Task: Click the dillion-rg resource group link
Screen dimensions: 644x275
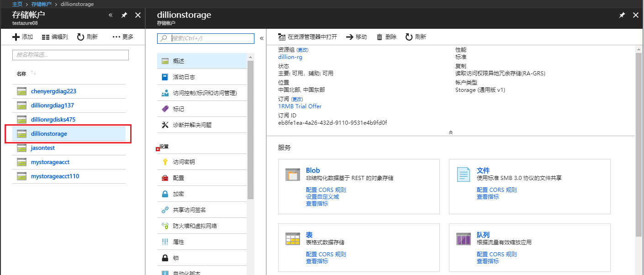Action: [290, 57]
